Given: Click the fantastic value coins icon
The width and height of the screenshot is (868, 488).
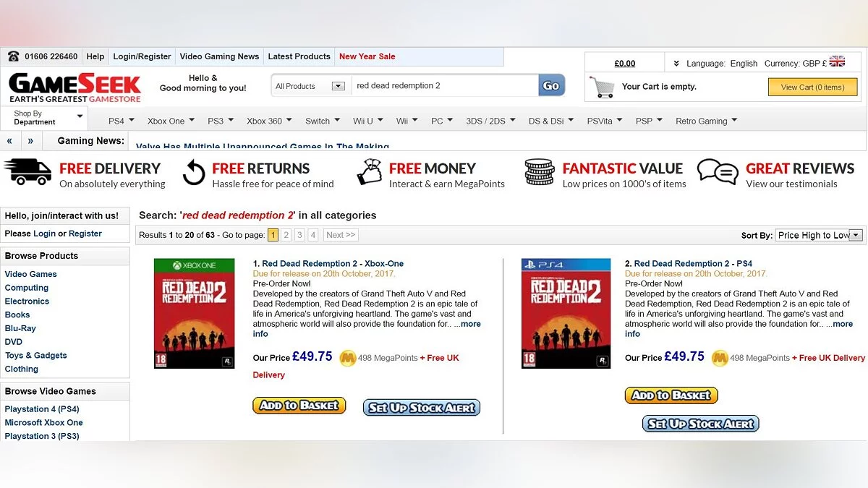Looking at the screenshot, I should pyautogui.click(x=539, y=173).
